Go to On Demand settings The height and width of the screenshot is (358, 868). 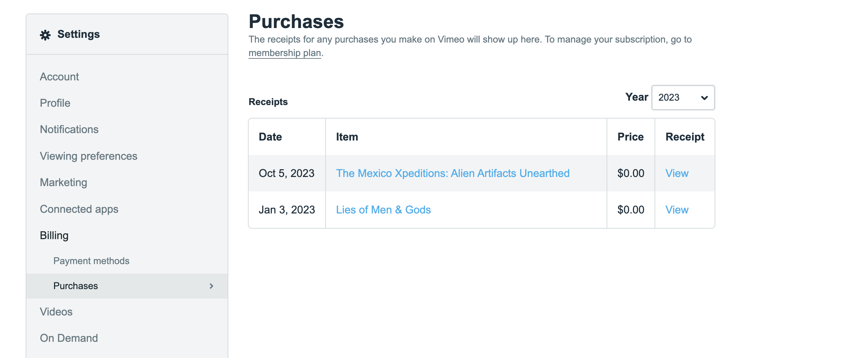[x=69, y=338]
